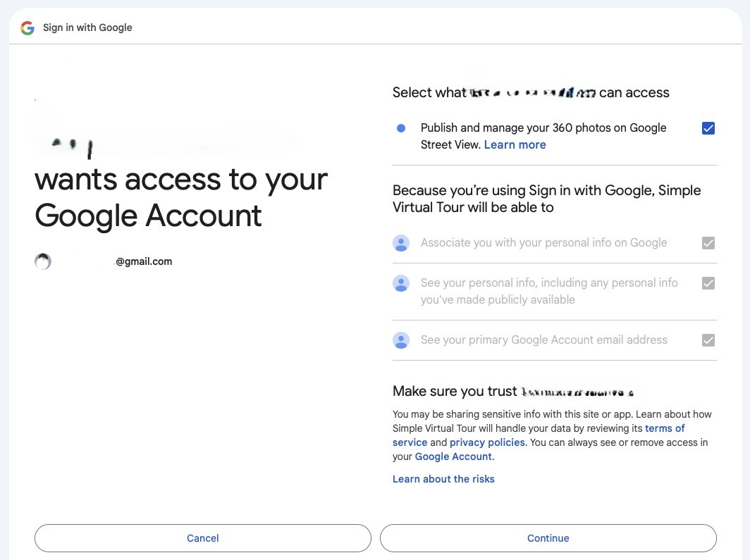Click the blue dot beside Street View permission

coord(401,128)
